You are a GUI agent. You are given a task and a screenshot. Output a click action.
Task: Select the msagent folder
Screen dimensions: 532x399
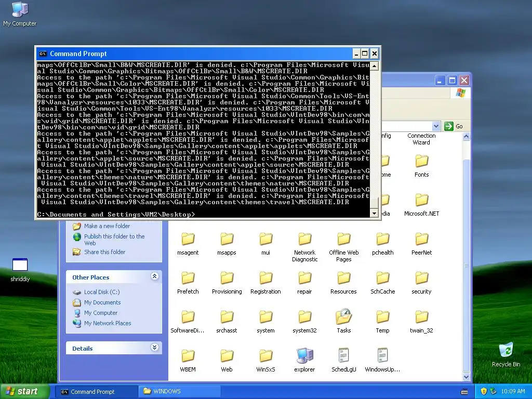pyautogui.click(x=188, y=244)
